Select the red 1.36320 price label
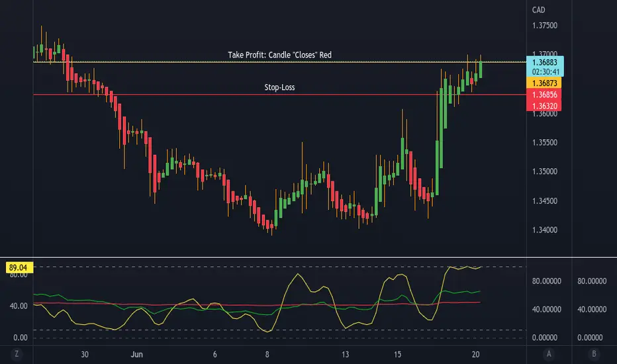 coord(544,106)
